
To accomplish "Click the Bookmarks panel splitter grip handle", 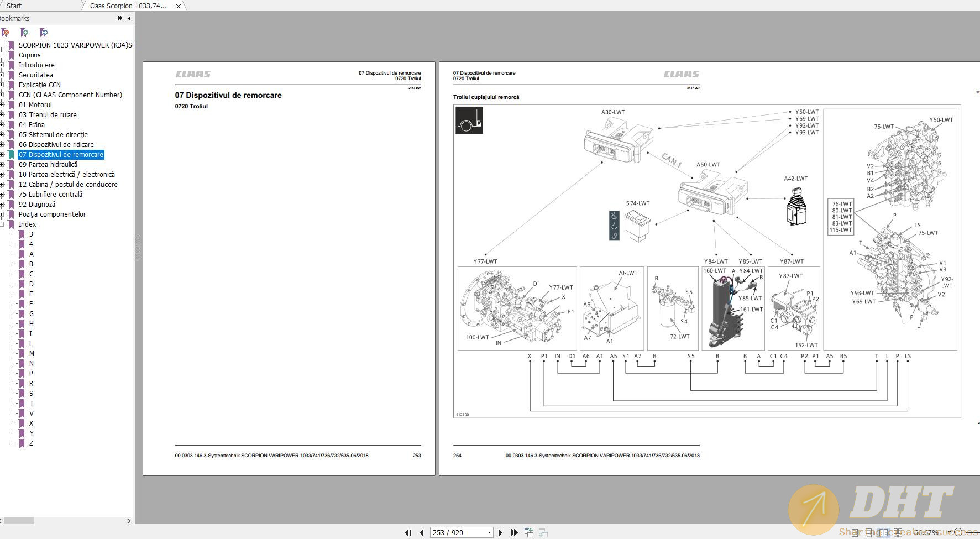I will coord(137,247).
